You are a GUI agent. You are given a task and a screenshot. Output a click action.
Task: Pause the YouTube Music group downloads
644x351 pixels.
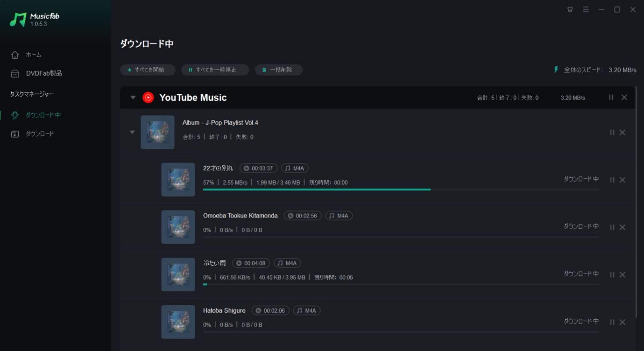point(611,98)
